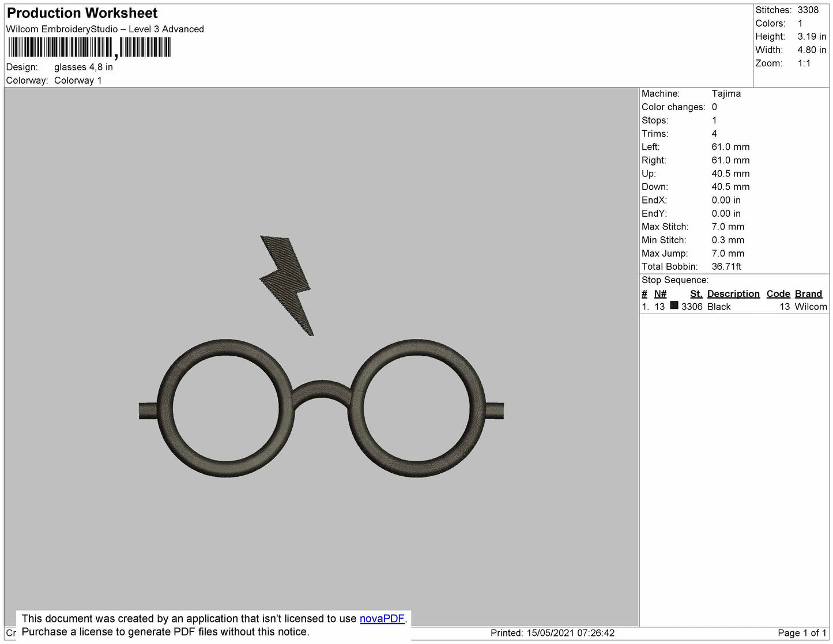Click the barcode at the top
833x644 pixels.
90,48
